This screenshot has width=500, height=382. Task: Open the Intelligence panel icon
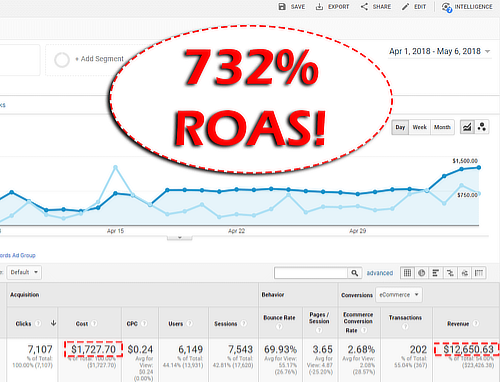coord(447,7)
